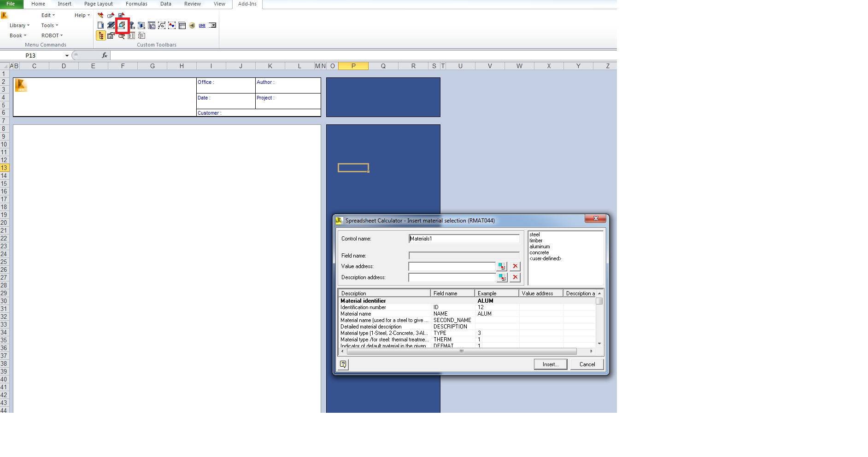Screen dimensions: 868x457
Task: Click the person with list icon
Action: point(141,35)
